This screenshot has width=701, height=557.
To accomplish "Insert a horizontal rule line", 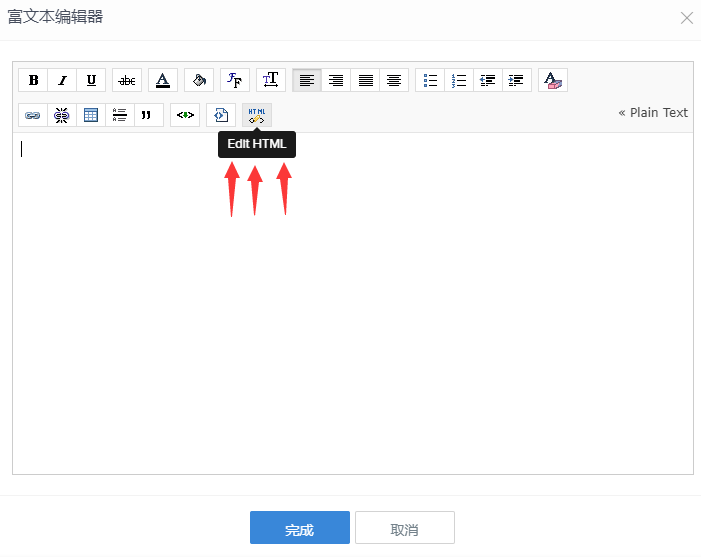I will (x=120, y=115).
